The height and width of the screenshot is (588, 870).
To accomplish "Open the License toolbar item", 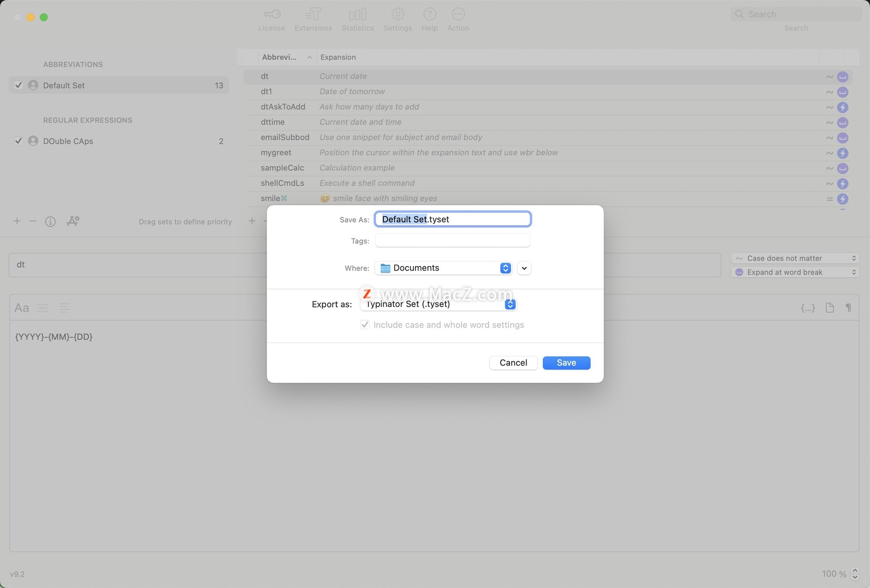I will (x=272, y=20).
